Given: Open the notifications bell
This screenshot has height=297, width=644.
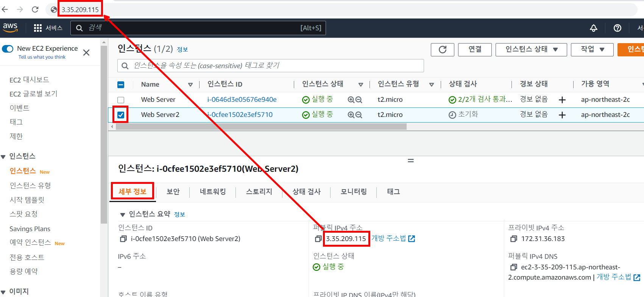Looking at the screenshot, I should tap(594, 28).
